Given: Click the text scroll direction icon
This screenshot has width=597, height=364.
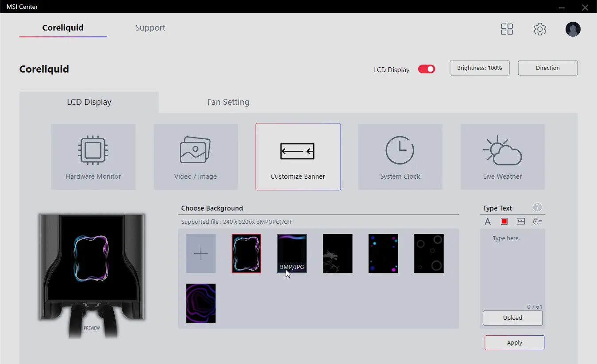Looking at the screenshot, I should coord(521,221).
